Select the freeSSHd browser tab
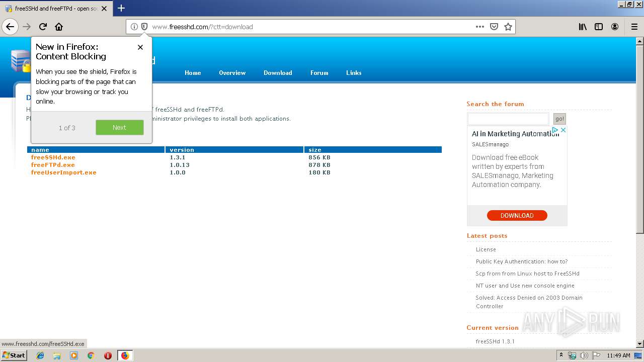 coord(56,9)
